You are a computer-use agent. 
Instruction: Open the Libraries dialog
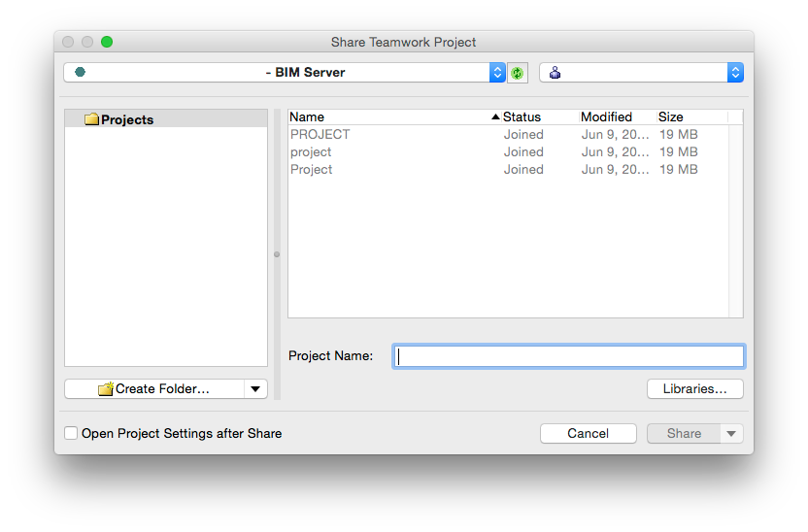tap(695, 389)
